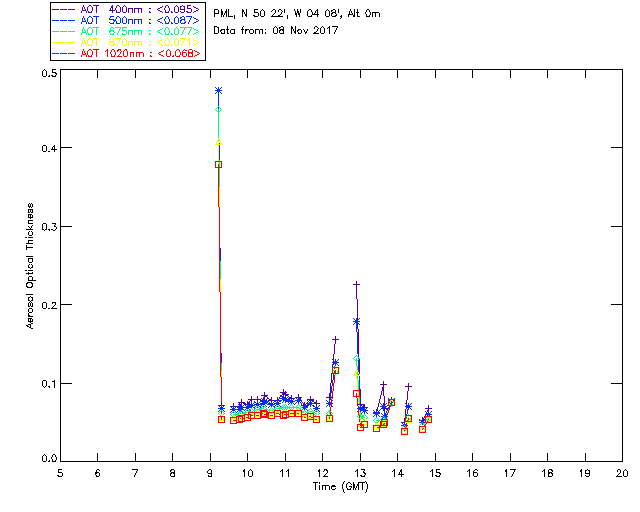Click the x-axis tick label 13
The image size is (640, 512).
(x=360, y=474)
